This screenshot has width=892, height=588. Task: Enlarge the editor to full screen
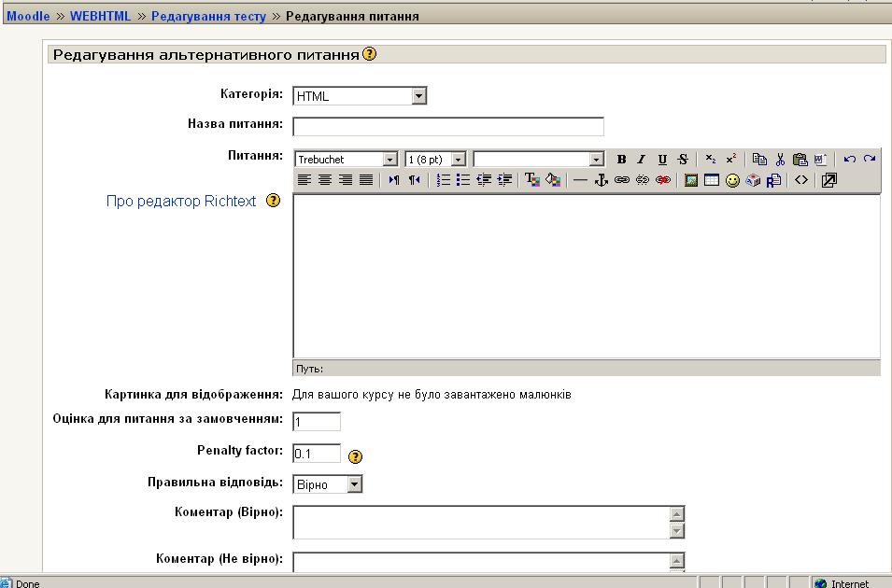tap(828, 180)
